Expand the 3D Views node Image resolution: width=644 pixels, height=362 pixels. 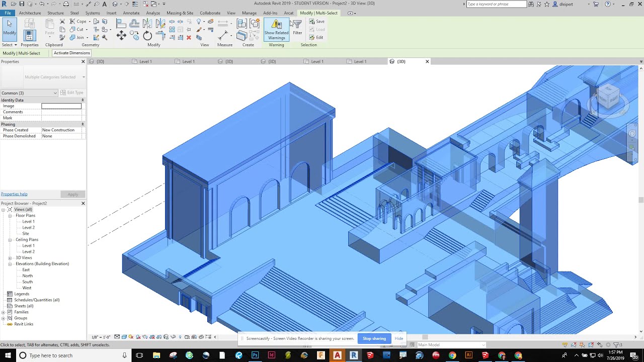click(x=10, y=258)
